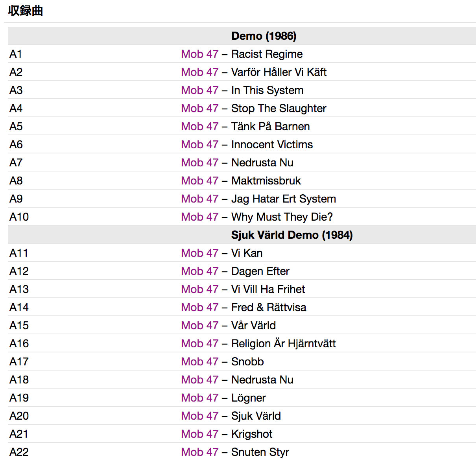Select track title In This System
476x459 pixels.
click(x=268, y=90)
